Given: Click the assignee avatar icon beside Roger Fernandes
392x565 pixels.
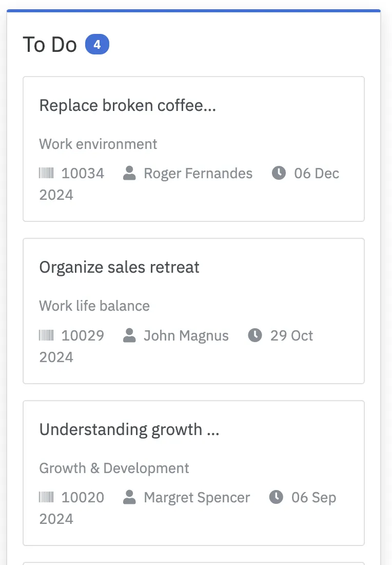Looking at the screenshot, I should coord(129,173).
